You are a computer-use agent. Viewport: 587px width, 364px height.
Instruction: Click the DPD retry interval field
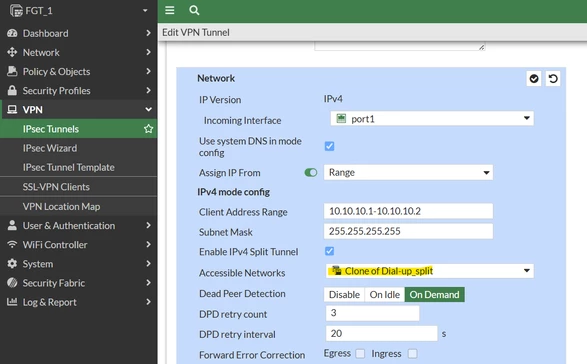point(381,333)
